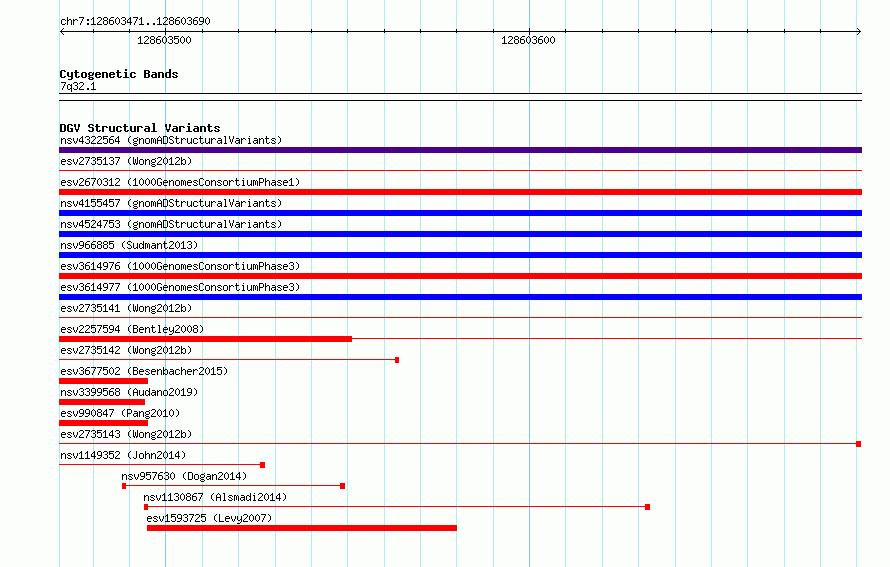Click the blue nsv966885 variant bar

pos(460,255)
